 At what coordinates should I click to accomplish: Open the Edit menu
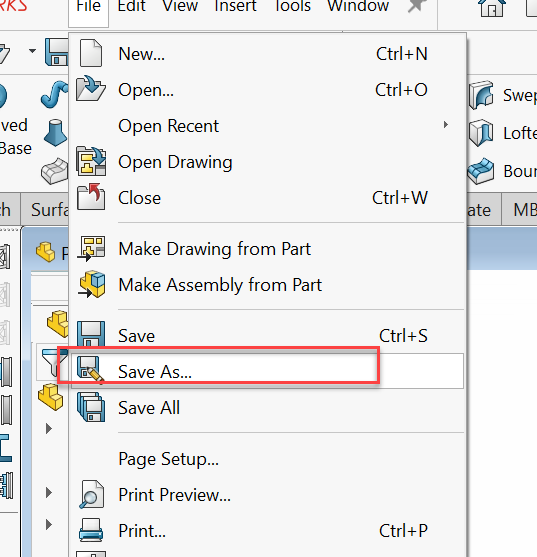(131, 6)
